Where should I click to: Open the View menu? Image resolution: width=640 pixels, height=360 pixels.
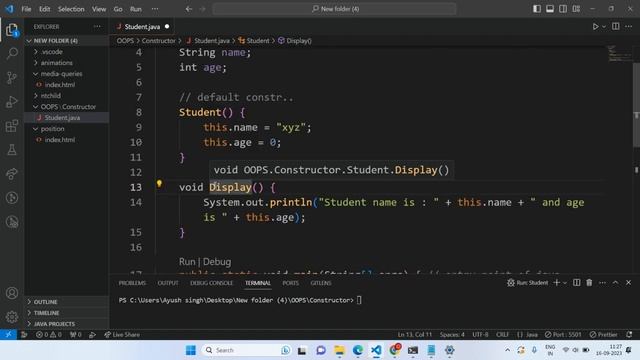pyautogui.click(x=99, y=9)
